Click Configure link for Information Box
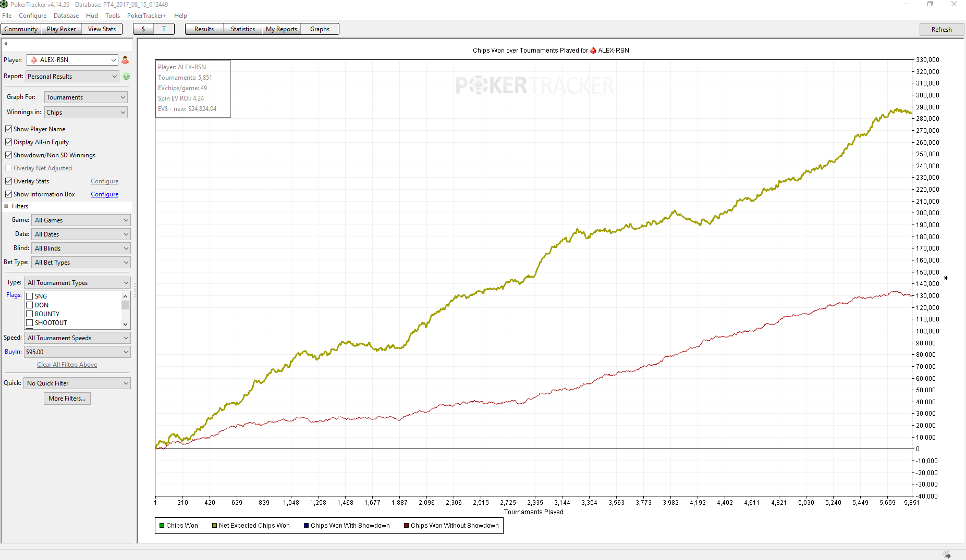The width and height of the screenshot is (966, 560). pyautogui.click(x=104, y=194)
